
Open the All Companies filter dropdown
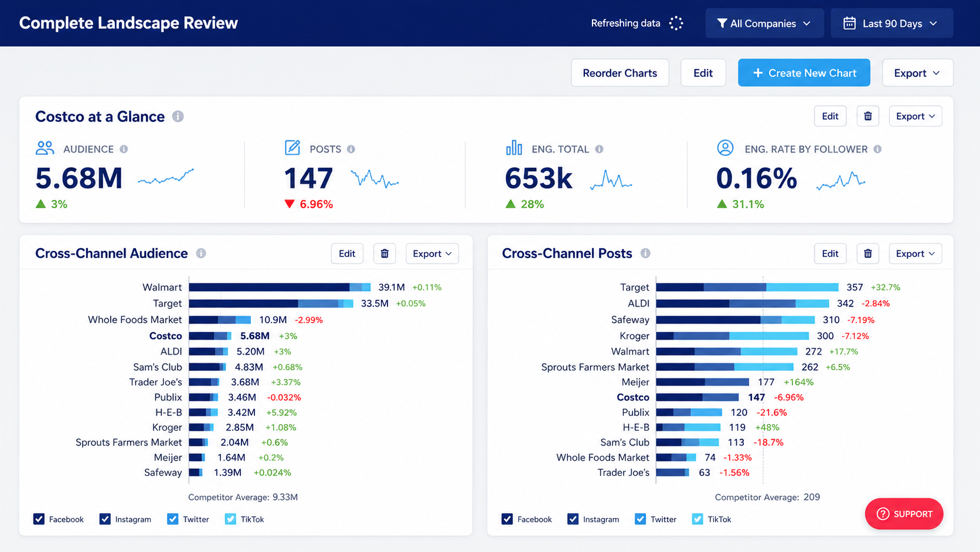click(764, 23)
